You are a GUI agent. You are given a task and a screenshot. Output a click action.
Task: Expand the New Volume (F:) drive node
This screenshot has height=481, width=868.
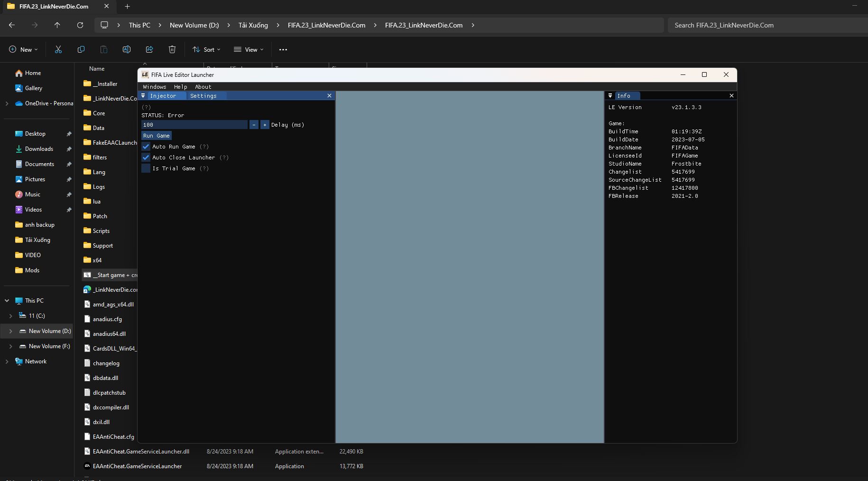tap(10, 346)
